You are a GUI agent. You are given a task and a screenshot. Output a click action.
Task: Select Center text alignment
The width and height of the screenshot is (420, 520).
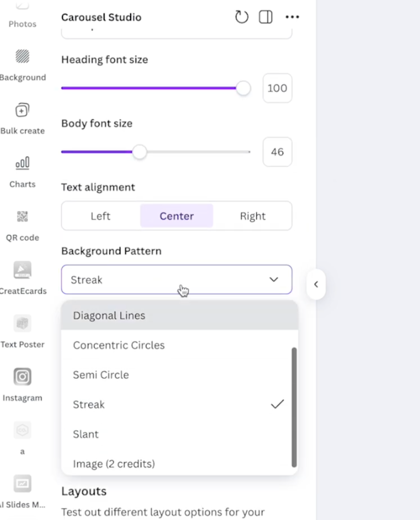click(177, 216)
